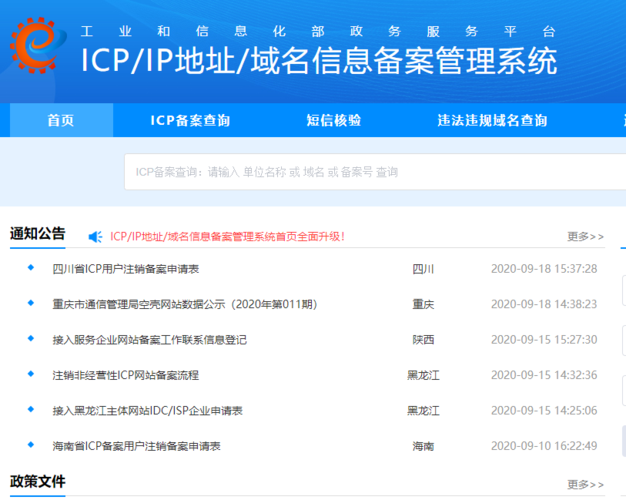Click the 重庆 province label
The height and width of the screenshot is (500, 626).
click(423, 304)
